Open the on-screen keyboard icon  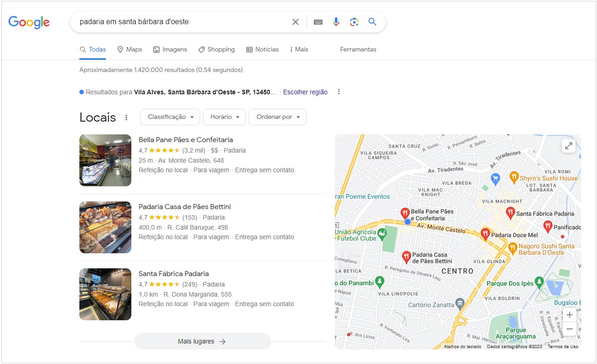(318, 21)
